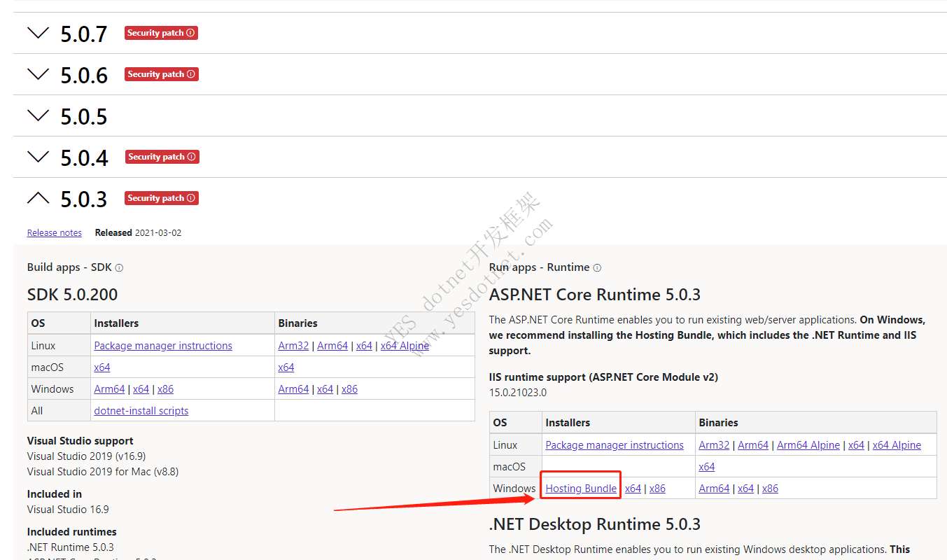Download SDK Windows x64 installer
Screen dimensions: 947x560
[141, 389]
